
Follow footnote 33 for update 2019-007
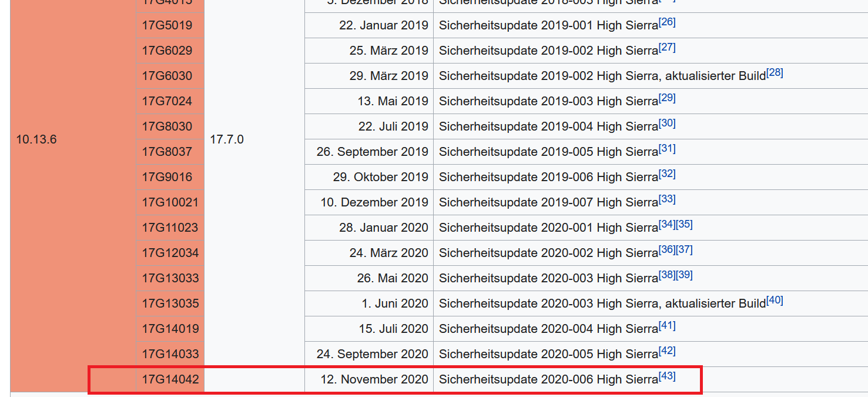[667, 199]
